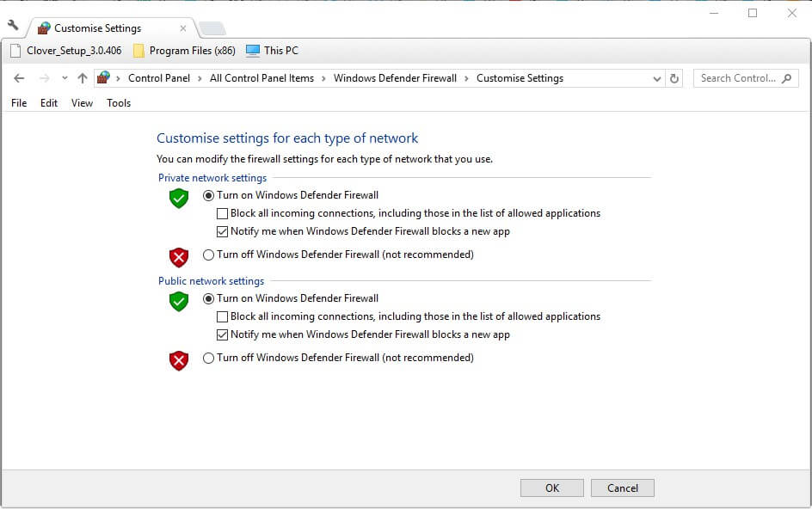The height and width of the screenshot is (509, 812).
Task: Click the back navigation arrow
Action: click(19, 78)
